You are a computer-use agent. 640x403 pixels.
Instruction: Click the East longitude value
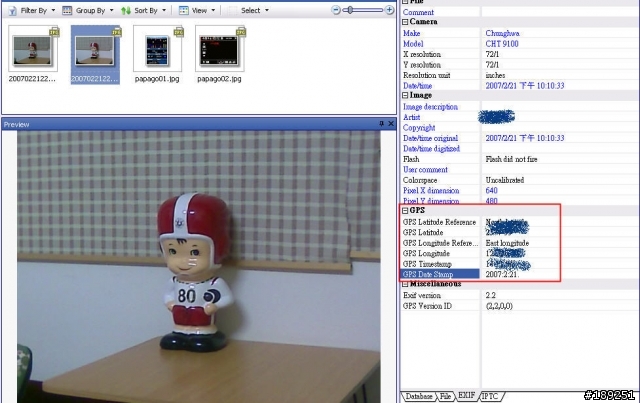coord(507,243)
